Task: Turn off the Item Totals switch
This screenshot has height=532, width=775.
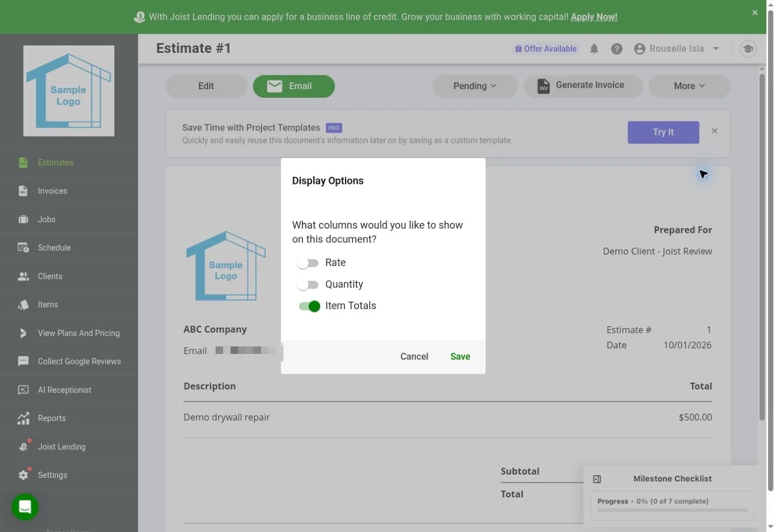Action: coord(309,306)
